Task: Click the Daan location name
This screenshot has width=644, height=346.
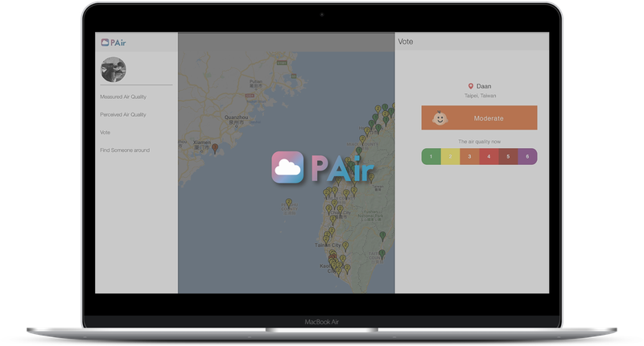Action: (484, 86)
